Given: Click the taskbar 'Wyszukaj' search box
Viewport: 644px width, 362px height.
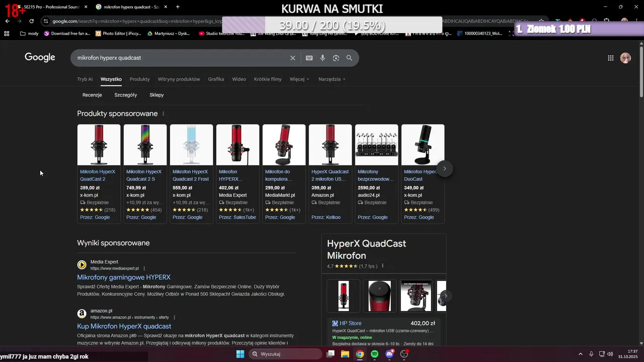Looking at the screenshot, I should click(x=286, y=354).
